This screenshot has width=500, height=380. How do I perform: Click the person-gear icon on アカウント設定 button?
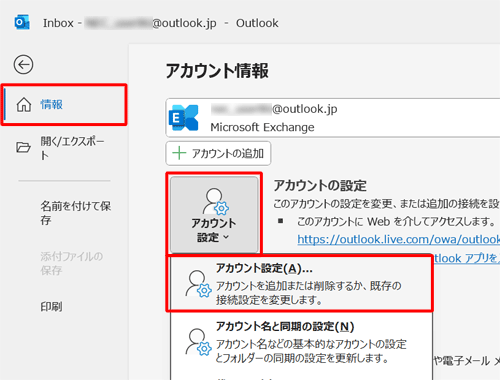pos(215,201)
